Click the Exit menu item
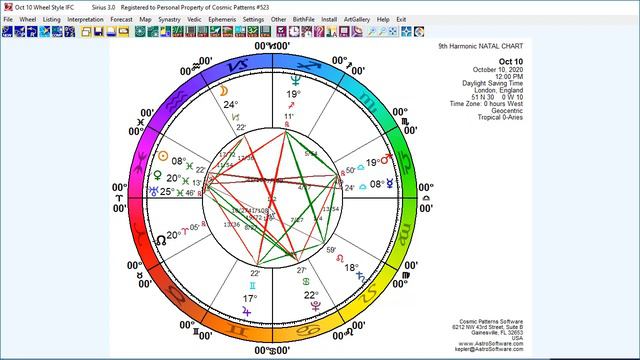 (x=401, y=19)
